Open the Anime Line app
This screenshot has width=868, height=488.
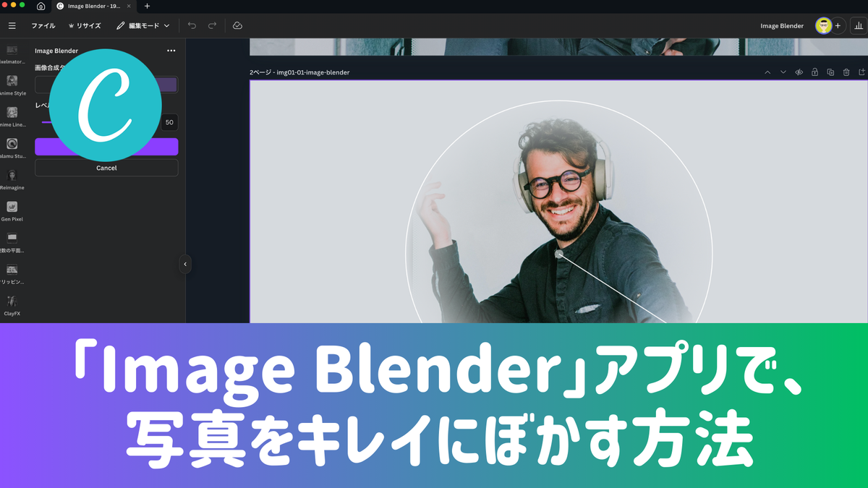click(x=12, y=117)
